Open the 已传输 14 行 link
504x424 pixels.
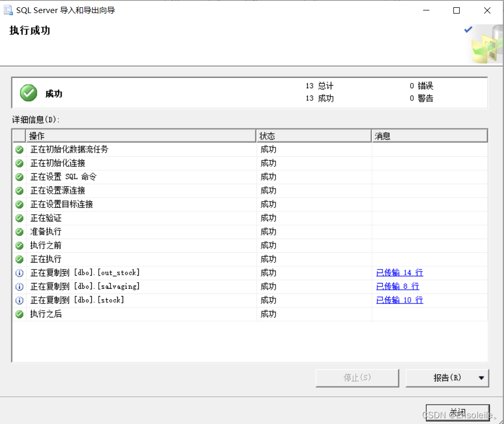[399, 272]
